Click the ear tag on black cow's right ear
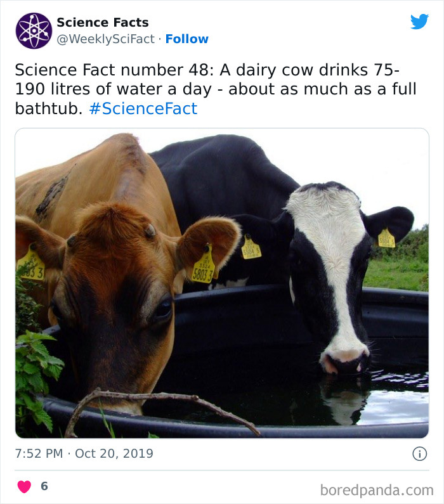Image resolution: width=444 pixels, height=504 pixels. [386, 238]
